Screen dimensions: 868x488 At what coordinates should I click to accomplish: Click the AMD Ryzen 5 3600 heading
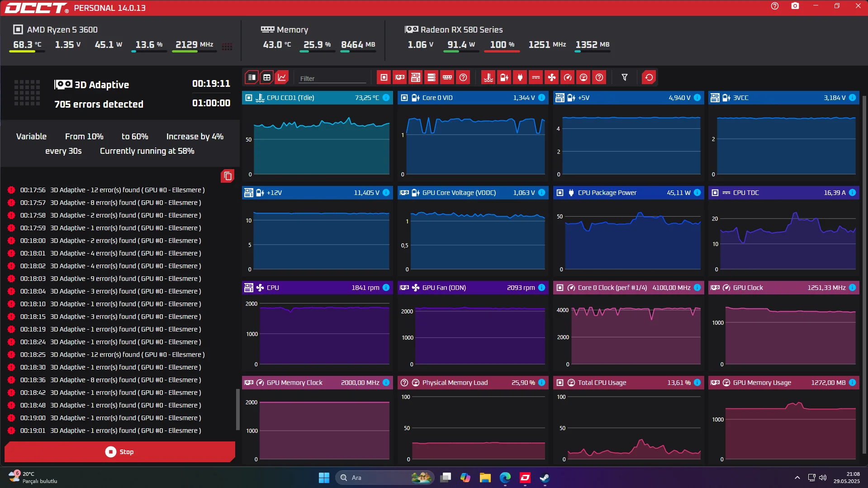coord(62,30)
